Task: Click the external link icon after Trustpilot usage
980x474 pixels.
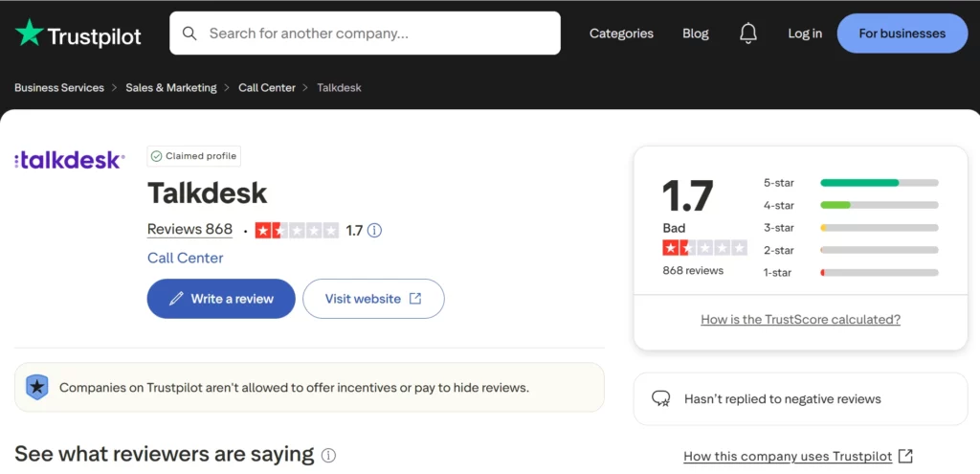Action: click(905, 456)
